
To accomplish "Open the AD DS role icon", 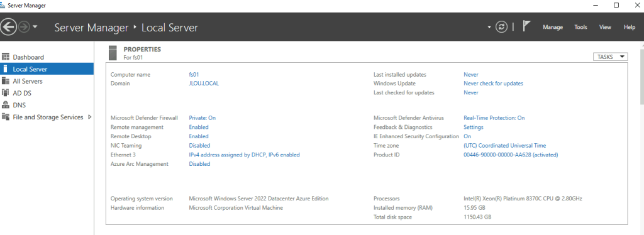I will 6,93.
